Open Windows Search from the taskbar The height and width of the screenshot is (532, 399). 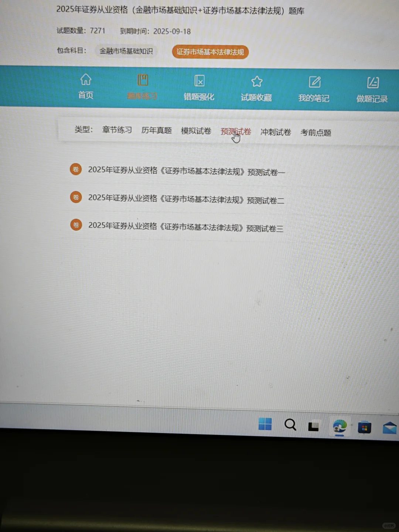(290, 425)
